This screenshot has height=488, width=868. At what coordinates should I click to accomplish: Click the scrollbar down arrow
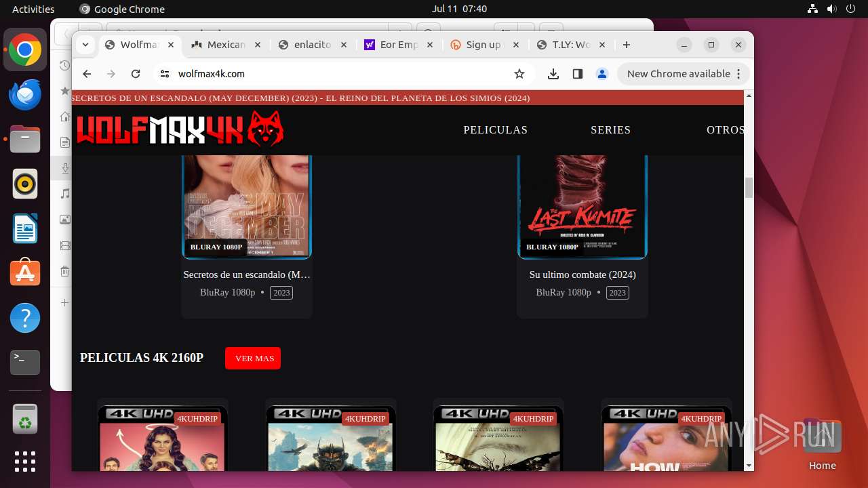point(749,466)
